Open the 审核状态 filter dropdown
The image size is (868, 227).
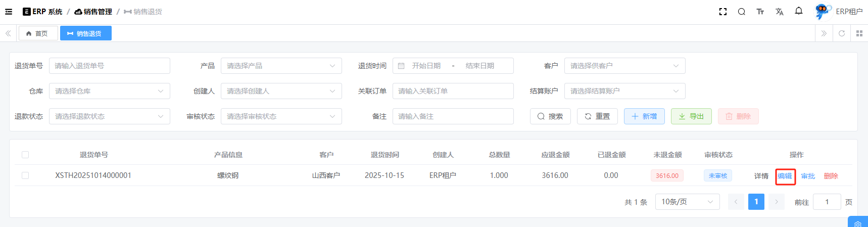[x=281, y=116]
